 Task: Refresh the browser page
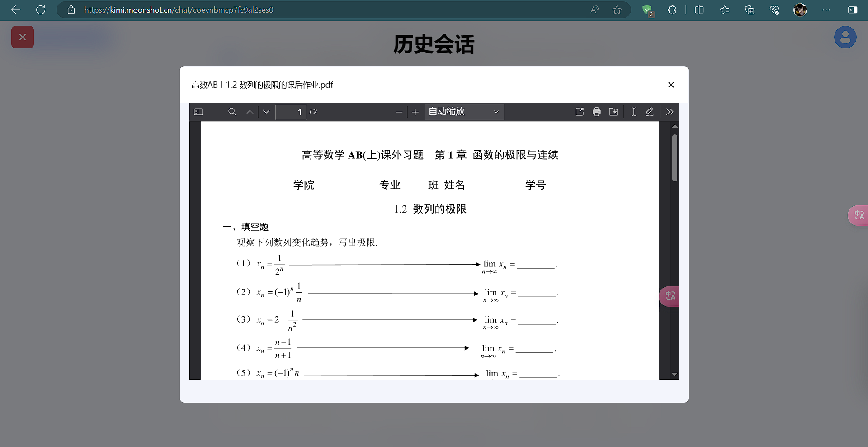pyautogui.click(x=41, y=10)
